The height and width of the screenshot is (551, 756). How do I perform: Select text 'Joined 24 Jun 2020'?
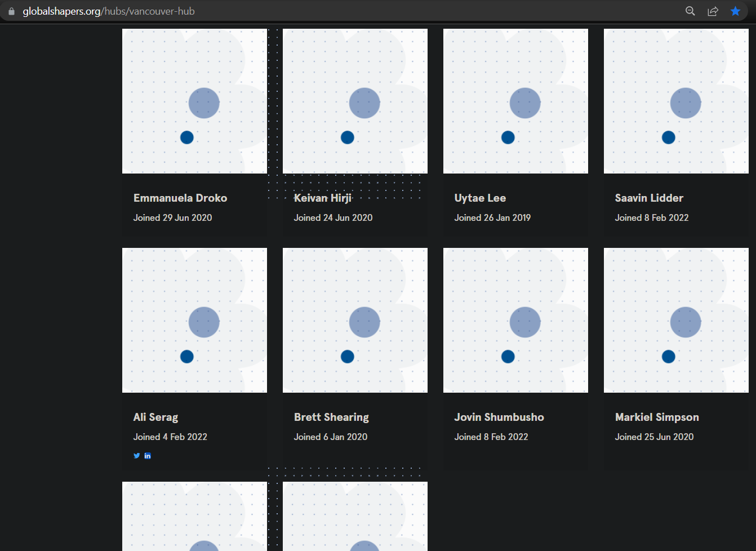333,217
